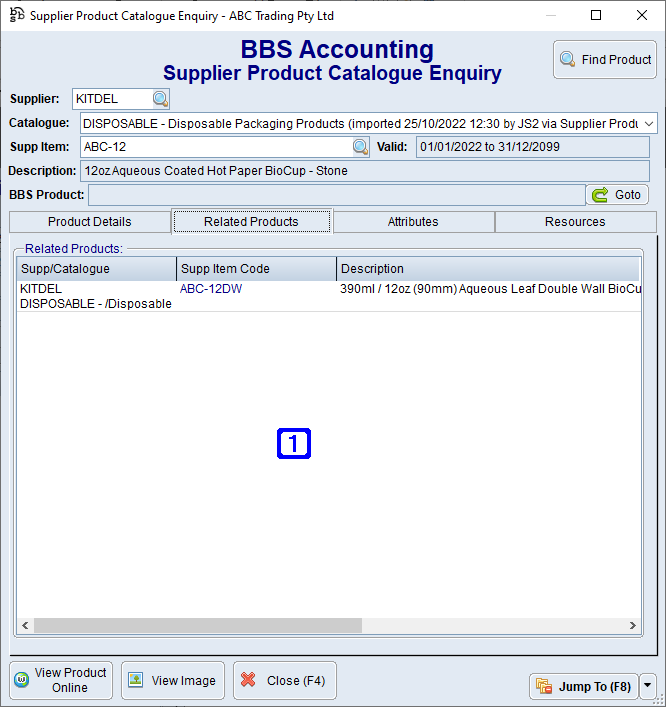
Task: Click the View Image button
Action: (x=173, y=680)
